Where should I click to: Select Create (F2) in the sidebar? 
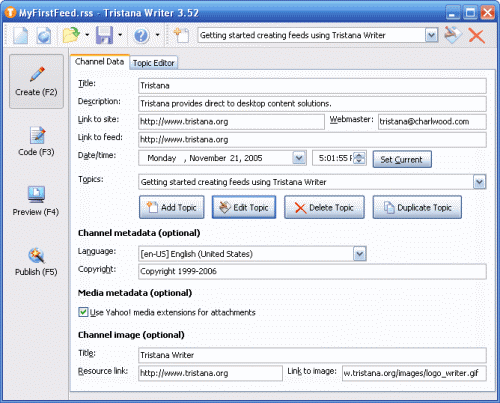click(36, 81)
